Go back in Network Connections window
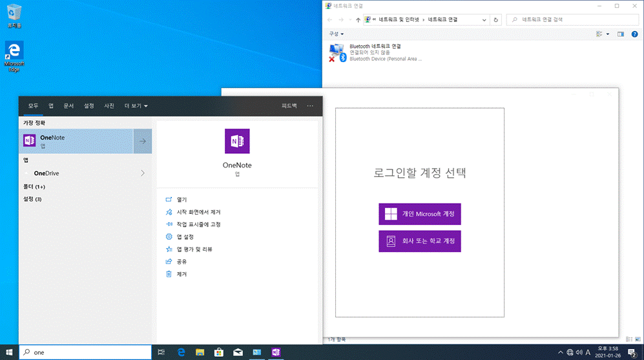The width and height of the screenshot is (644, 360). [x=330, y=20]
